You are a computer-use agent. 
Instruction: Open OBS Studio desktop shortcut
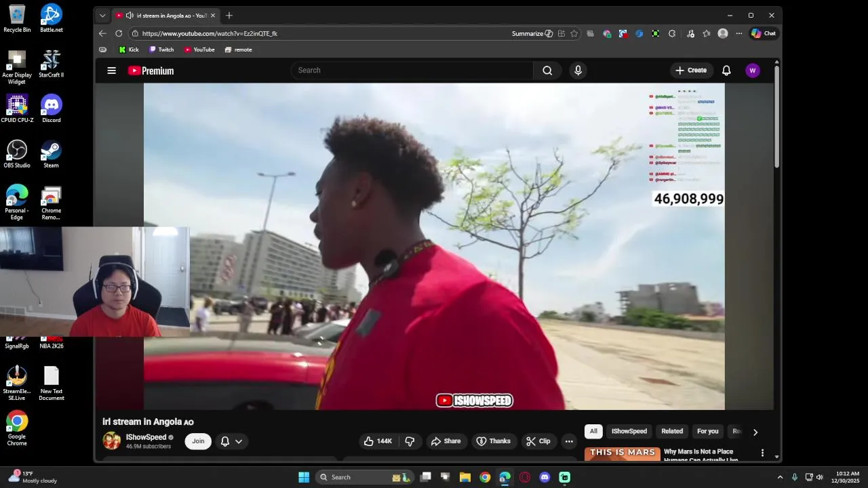[x=17, y=154]
